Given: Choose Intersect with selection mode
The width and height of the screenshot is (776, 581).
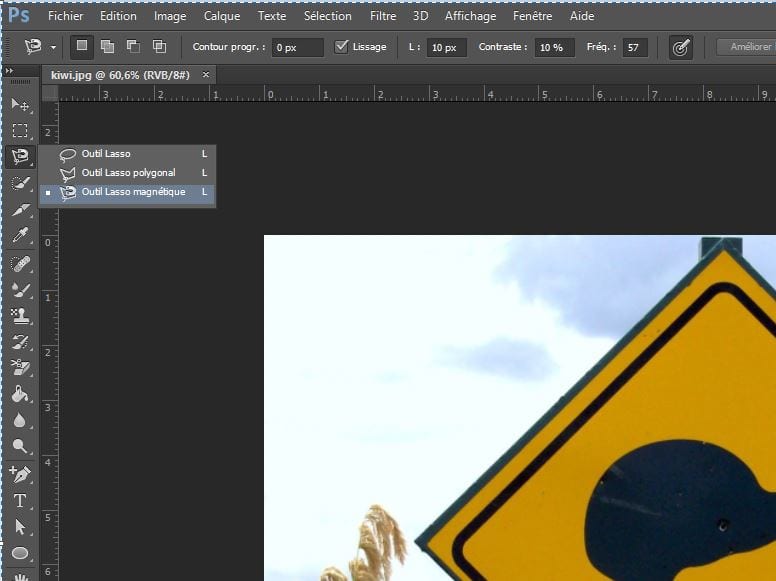Looking at the screenshot, I should pos(159,47).
